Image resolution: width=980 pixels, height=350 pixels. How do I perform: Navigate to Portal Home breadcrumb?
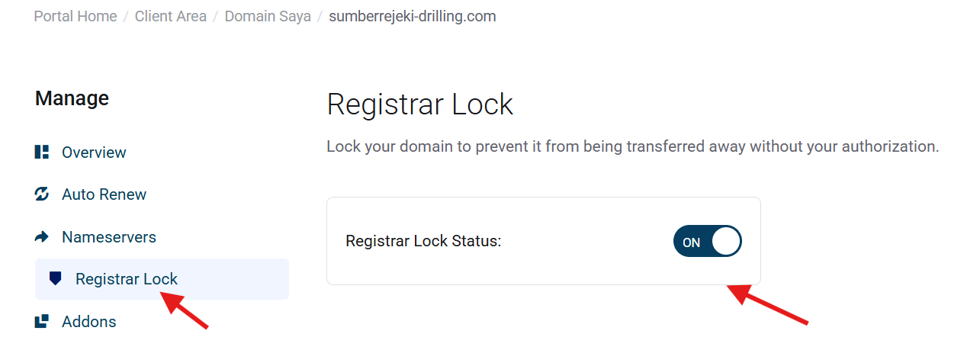[x=76, y=16]
